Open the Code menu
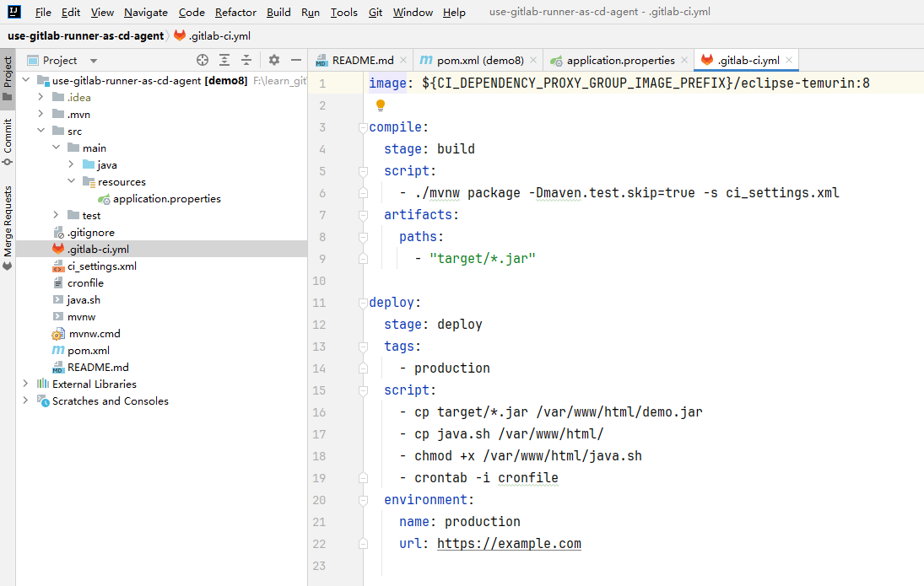 click(192, 13)
